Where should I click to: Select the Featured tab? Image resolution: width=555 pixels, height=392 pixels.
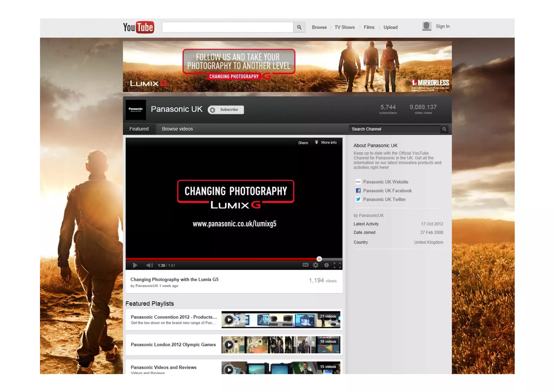(x=139, y=129)
